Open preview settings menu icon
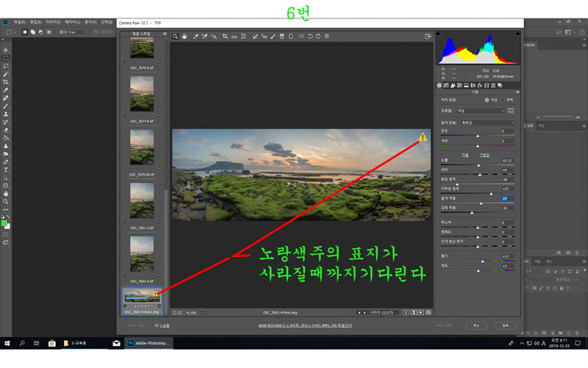Viewport: 588px width, 368px height. click(429, 312)
